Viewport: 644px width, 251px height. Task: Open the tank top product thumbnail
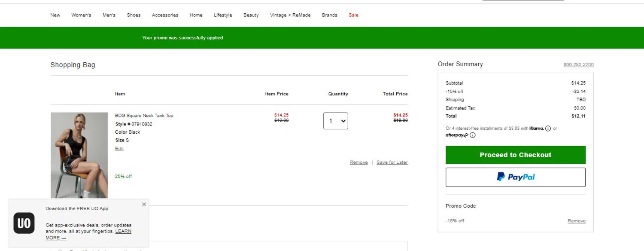(79, 155)
